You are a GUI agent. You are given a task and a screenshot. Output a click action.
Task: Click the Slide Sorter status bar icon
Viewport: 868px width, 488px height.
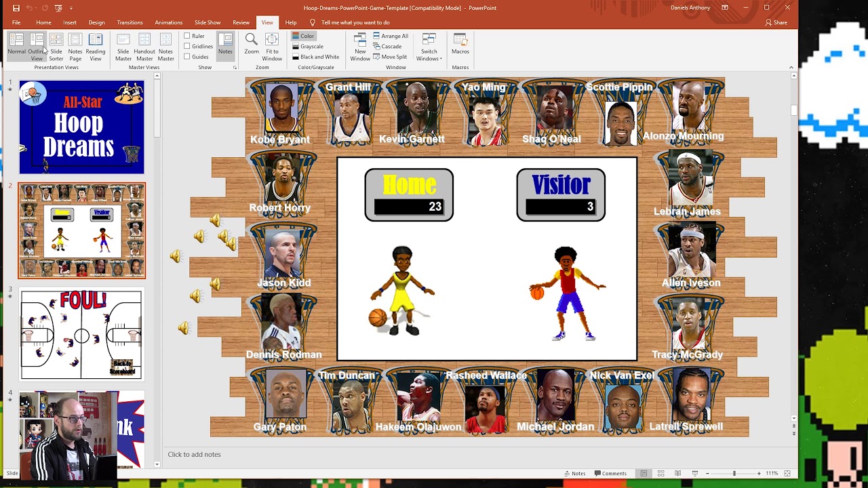660,473
